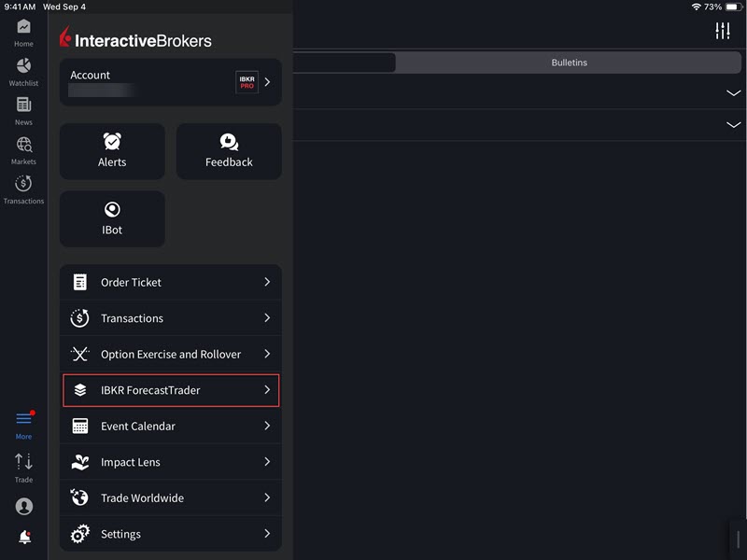Tap the IBKR PRO badge
The height and width of the screenshot is (560, 747).
[x=247, y=82]
